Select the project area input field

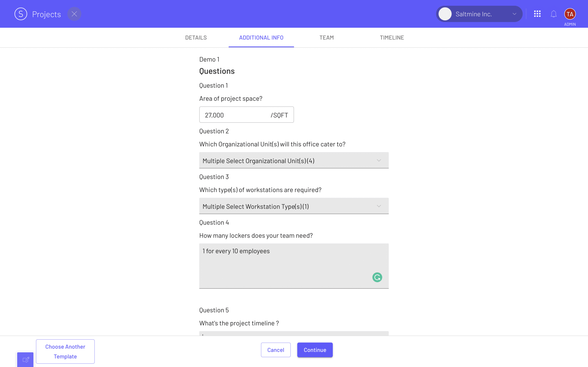[x=246, y=115]
